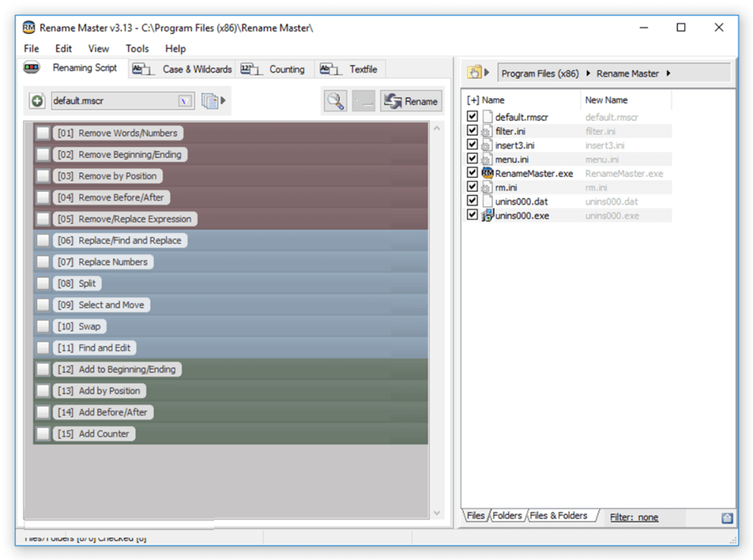This screenshot has width=753, height=560.
Task: Click the folder browse hand icon
Action: [x=474, y=73]
